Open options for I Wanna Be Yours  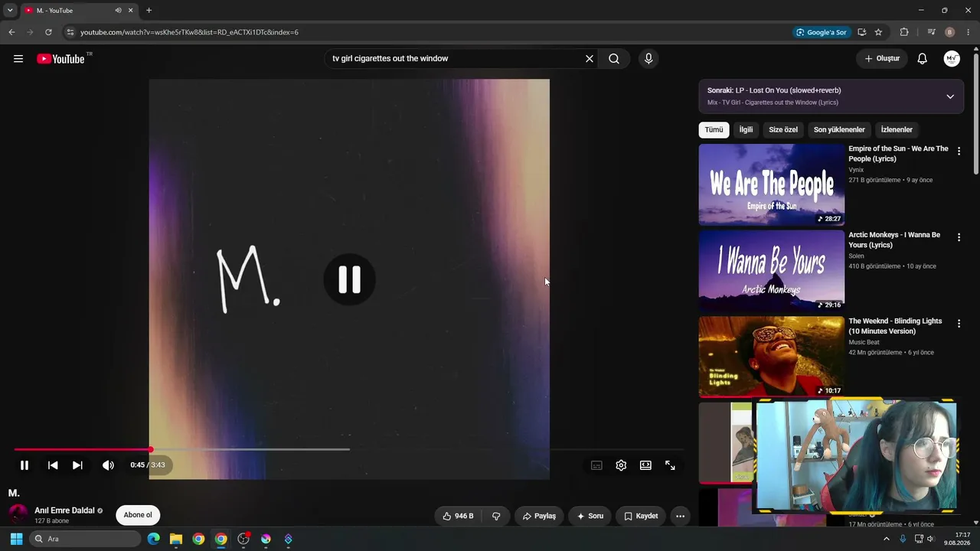click(x=959, y=238)
